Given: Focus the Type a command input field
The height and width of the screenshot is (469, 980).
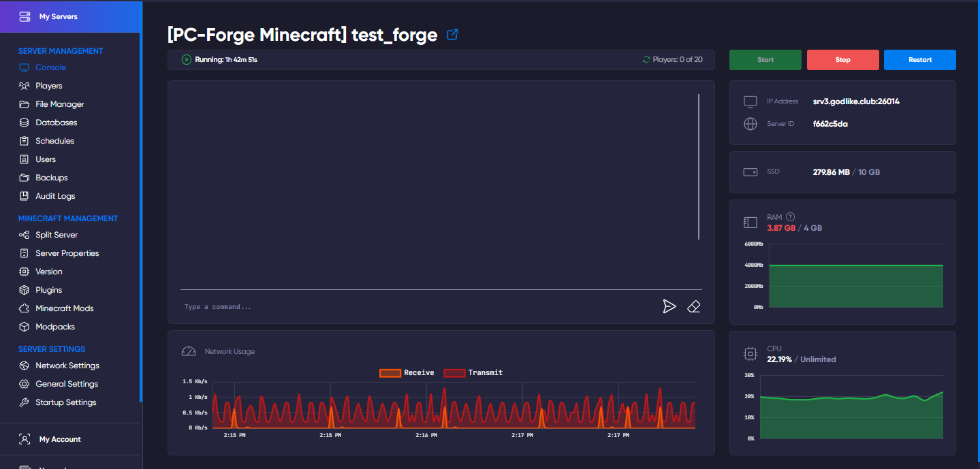Looking at the screenshot, I should (x=415, y=307).
